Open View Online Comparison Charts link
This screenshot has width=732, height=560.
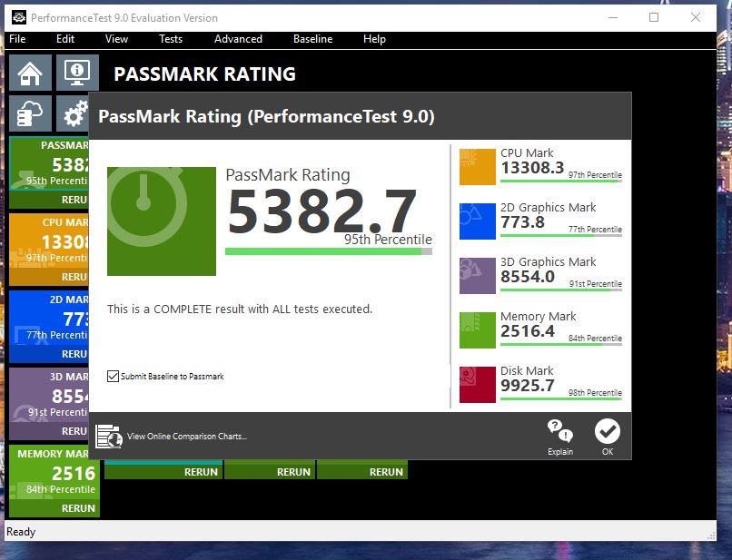click(187, 437)
